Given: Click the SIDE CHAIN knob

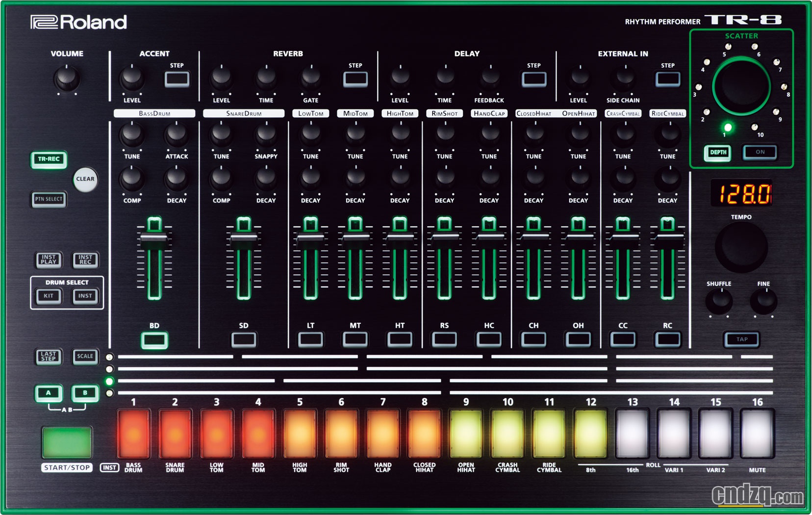Looking at the screenshot, I should pyautogui.click(x=623, y=77).
